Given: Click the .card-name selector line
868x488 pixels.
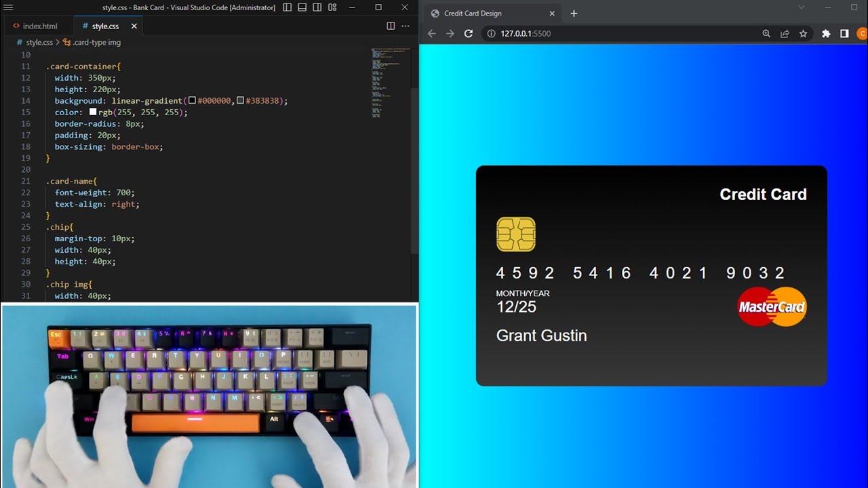Looking at the screenshot, I should pos(71,181).
